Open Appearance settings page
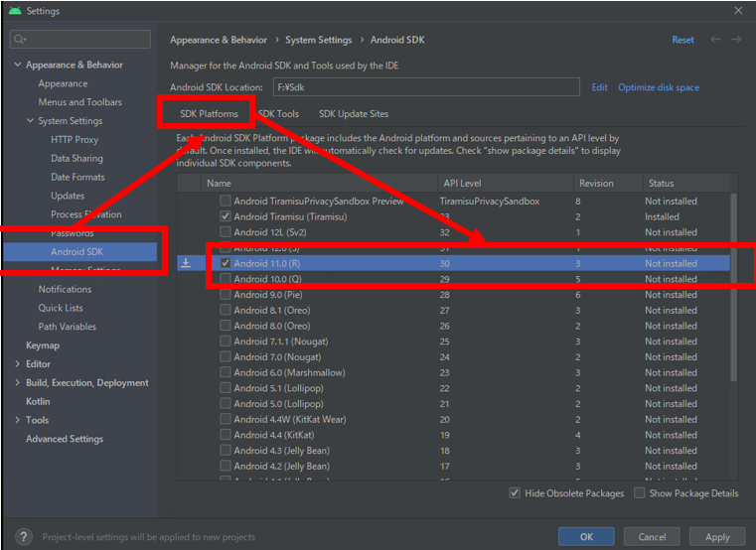 coord(64,83)
